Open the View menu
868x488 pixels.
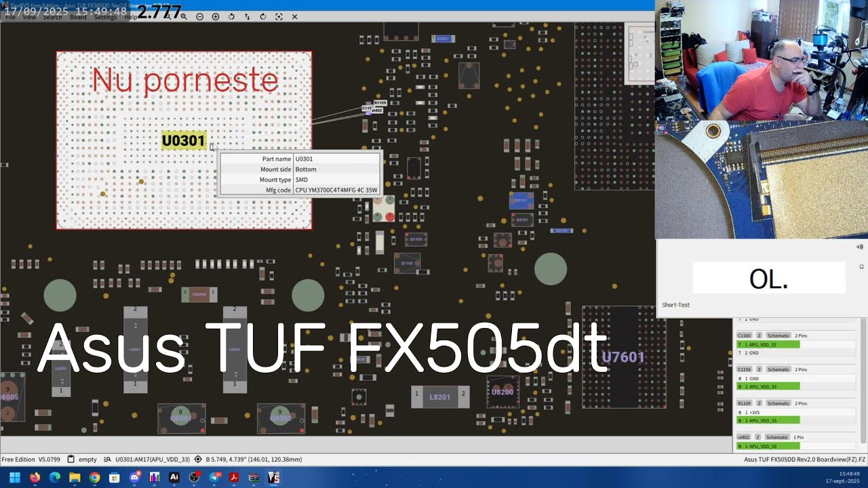click(29, 17)
